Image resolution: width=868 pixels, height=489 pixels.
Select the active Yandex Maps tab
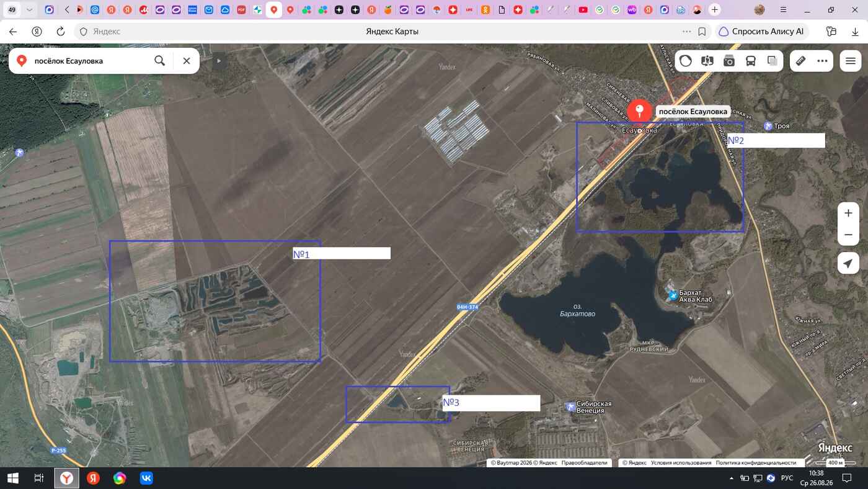[x=273, y=10]
